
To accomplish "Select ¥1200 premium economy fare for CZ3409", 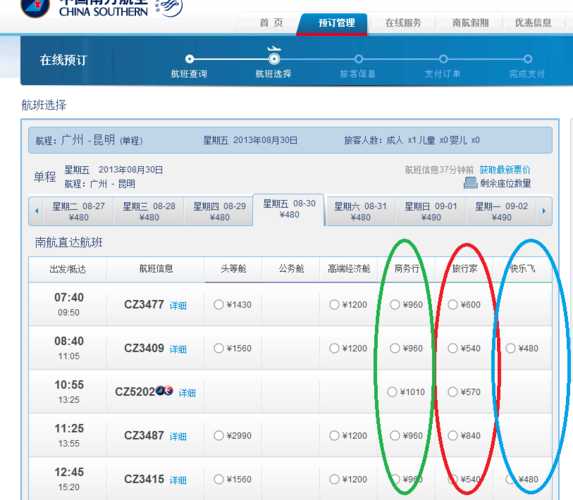I will 334,348.
